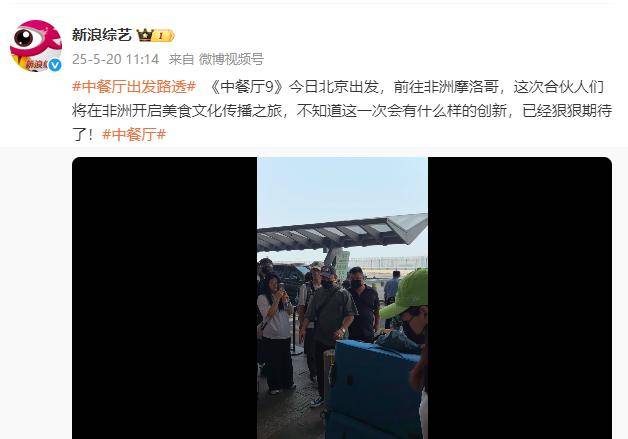Click the left black area of video player
628x439 pixels.
point(164,298)
